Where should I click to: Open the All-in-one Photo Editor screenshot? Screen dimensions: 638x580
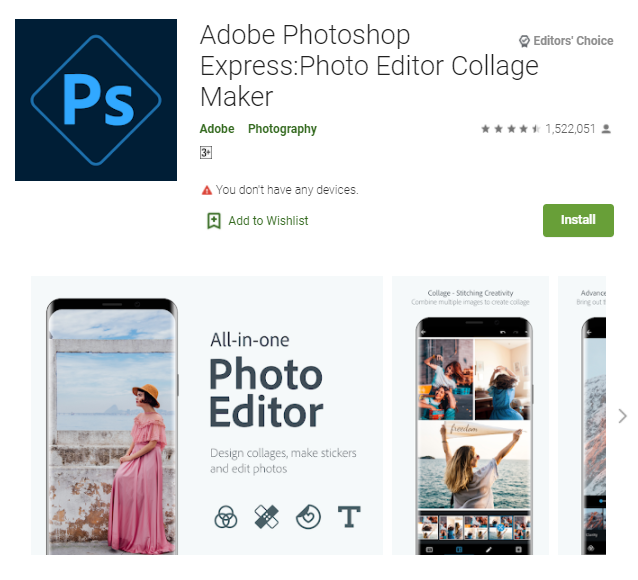click(207, 415)
